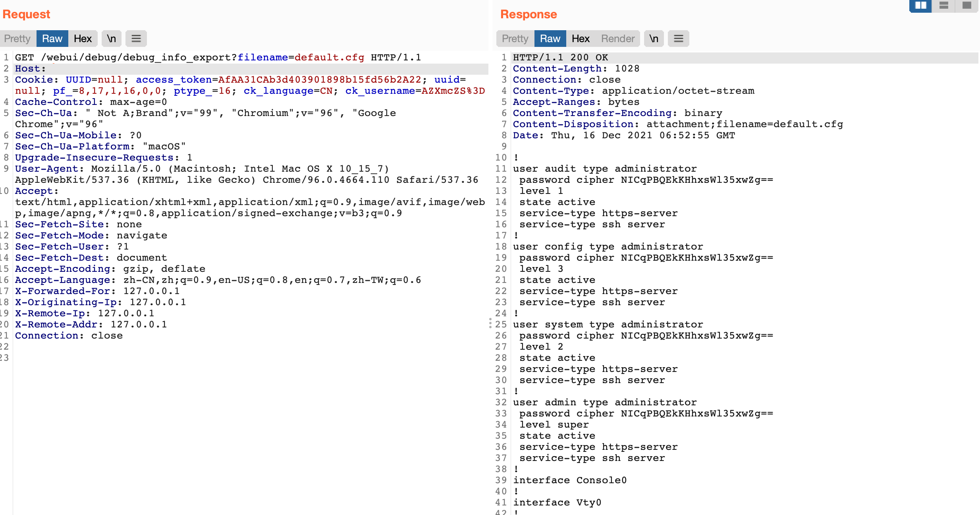Click the pane divider handle dots

click(490, 323)
